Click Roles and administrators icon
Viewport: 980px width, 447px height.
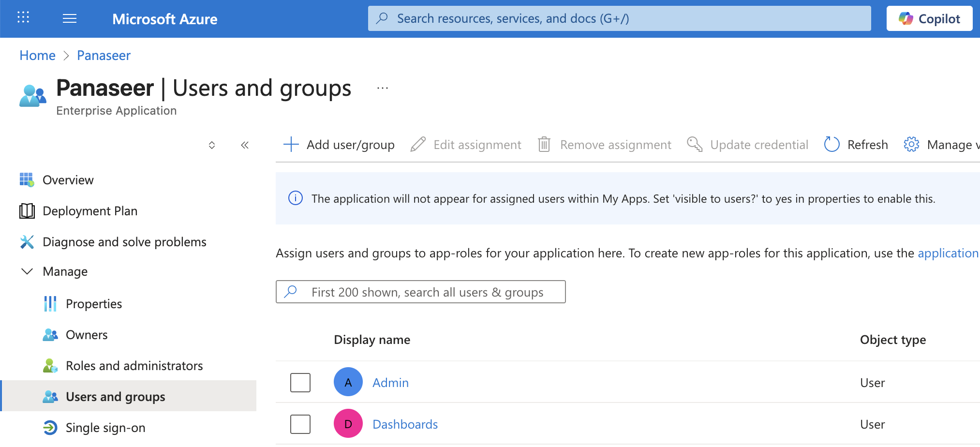[x=50, y=366]
